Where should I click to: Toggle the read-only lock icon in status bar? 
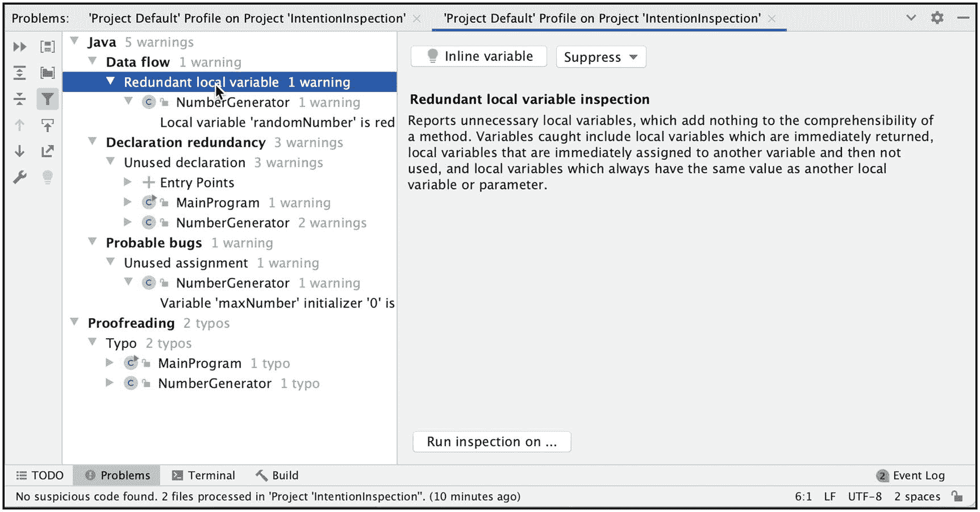point(957,496)
